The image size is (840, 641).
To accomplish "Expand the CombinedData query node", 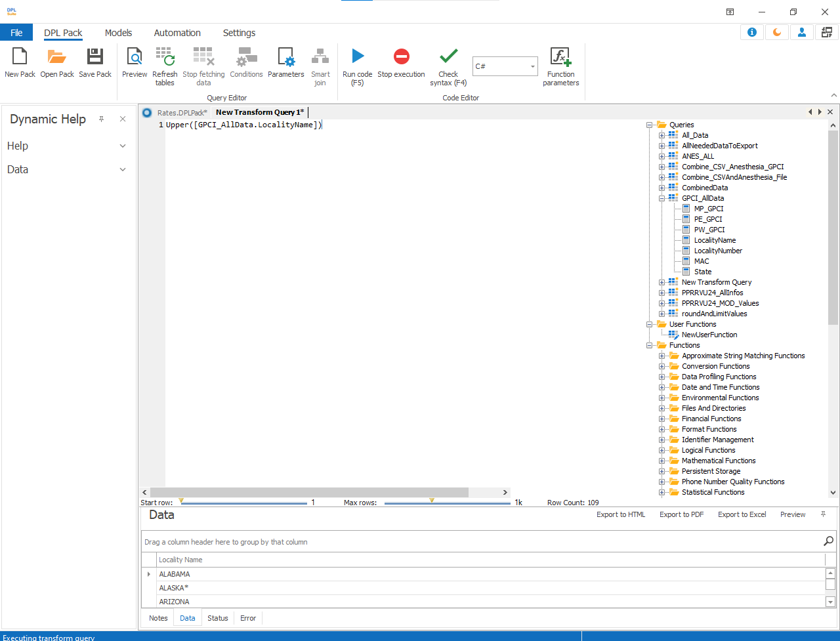I will (x=662, y=188).
